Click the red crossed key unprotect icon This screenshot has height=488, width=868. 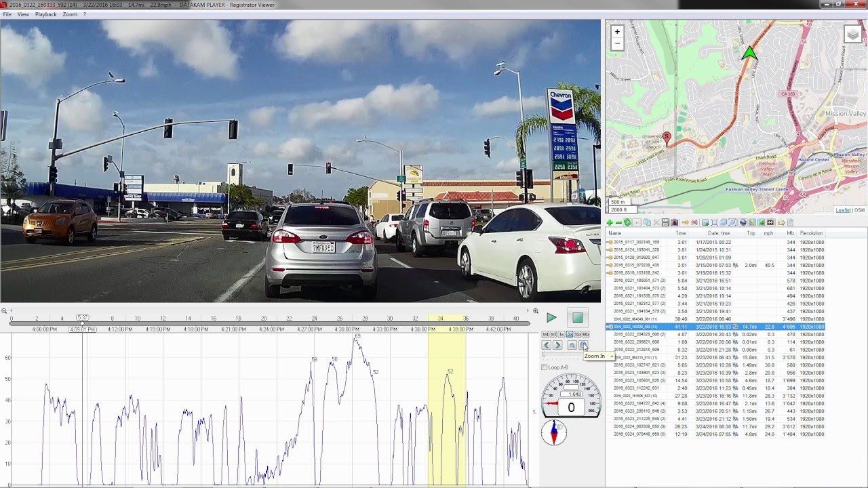tap(694, 222)
